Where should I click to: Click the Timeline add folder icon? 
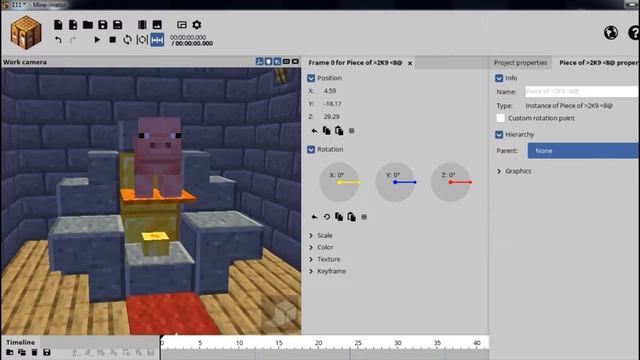10,352
